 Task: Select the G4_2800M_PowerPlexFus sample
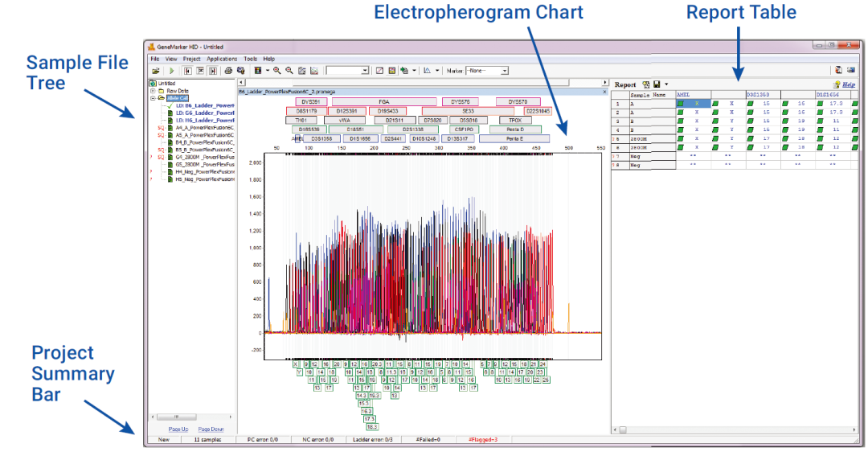pos(205,158)
